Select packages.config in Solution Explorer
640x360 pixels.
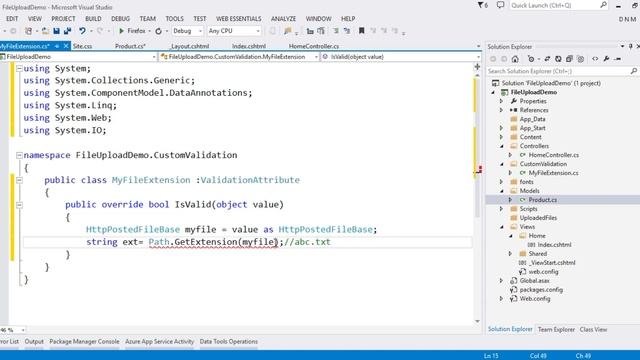click(x=541, y=290)
